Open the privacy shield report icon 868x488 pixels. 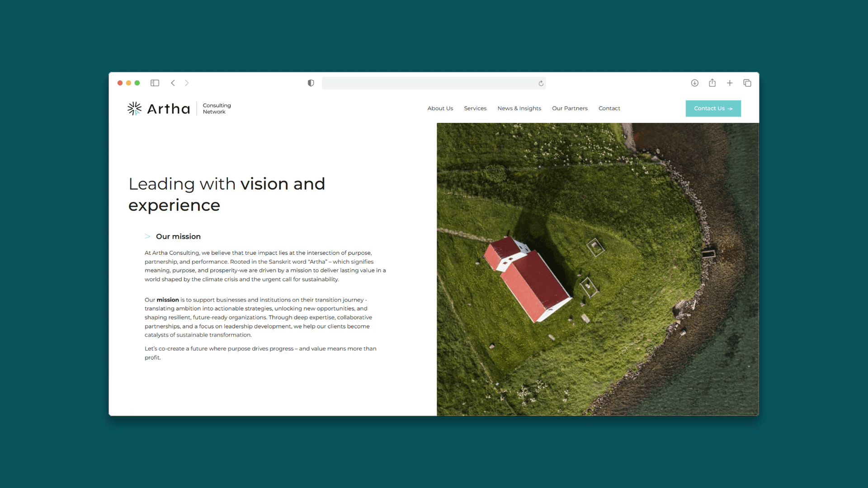coord(311,83)
